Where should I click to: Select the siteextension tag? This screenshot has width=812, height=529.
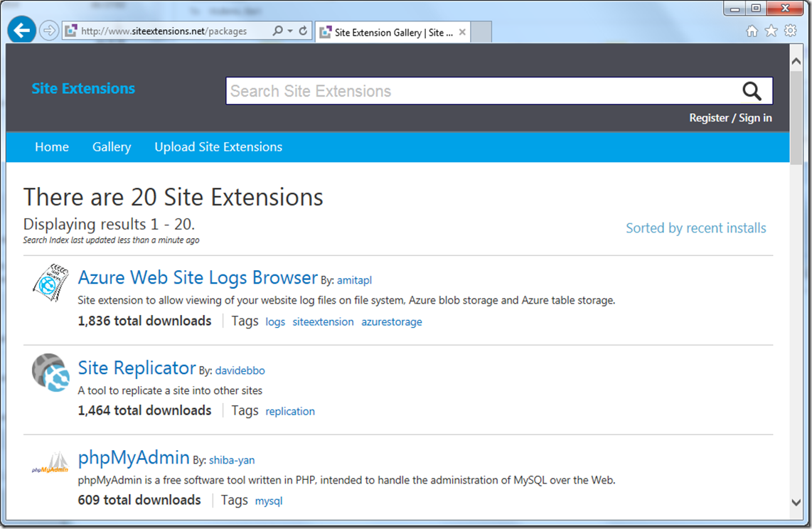tap(323, 322)
